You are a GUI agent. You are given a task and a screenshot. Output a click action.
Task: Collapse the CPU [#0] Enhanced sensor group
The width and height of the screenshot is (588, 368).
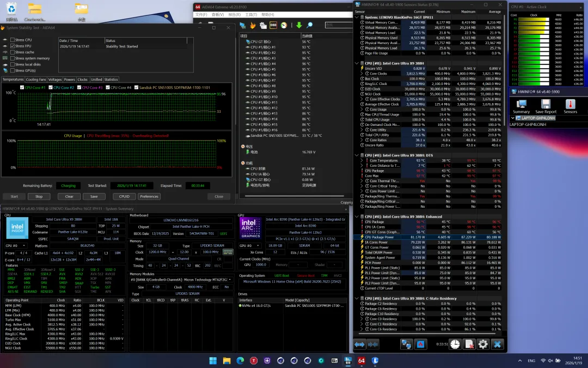click(x=357, y=216)
